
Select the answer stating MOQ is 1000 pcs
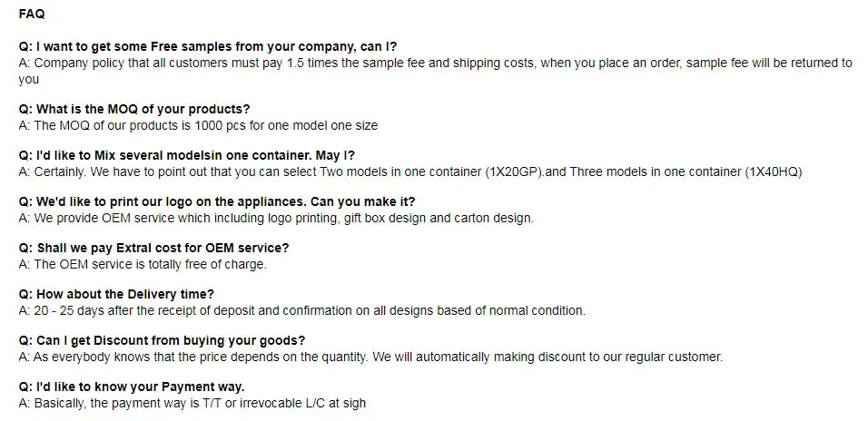198,125
